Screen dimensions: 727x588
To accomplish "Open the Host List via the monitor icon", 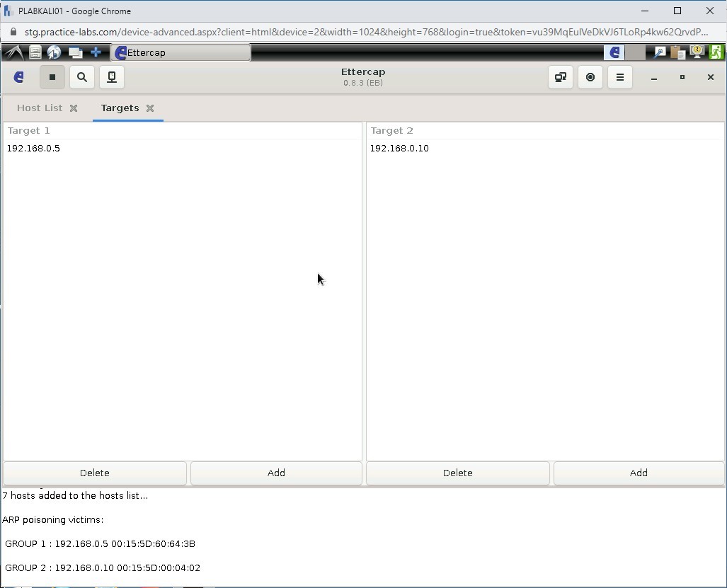I will point(111,77).
